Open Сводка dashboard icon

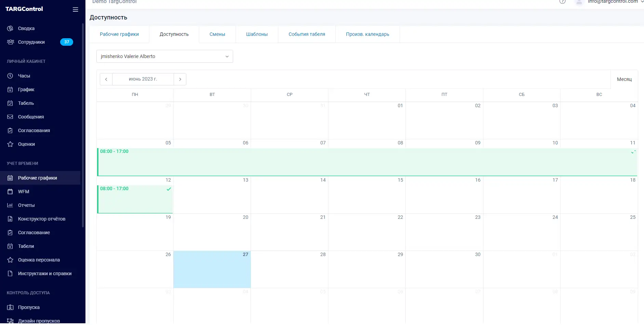[10, 28]
